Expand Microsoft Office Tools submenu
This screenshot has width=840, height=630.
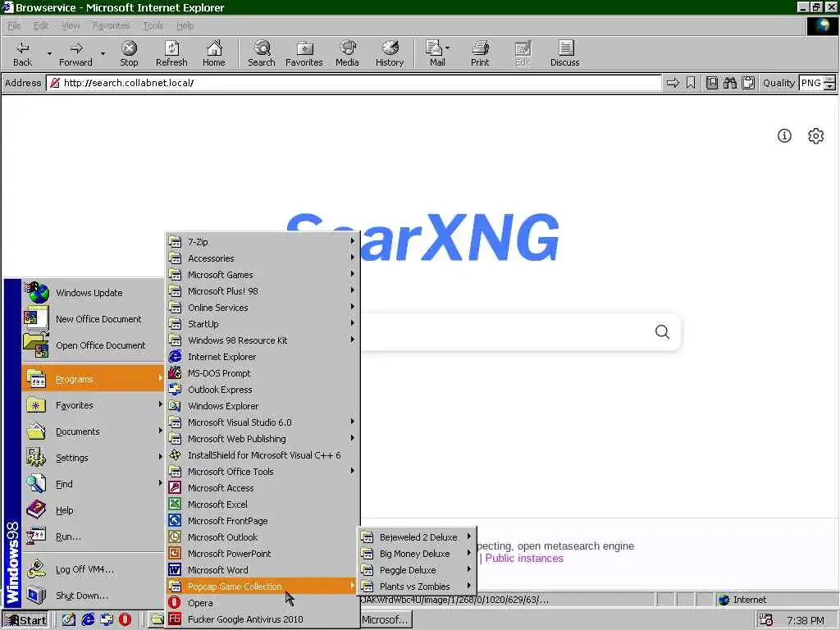[x=262, y=472]
